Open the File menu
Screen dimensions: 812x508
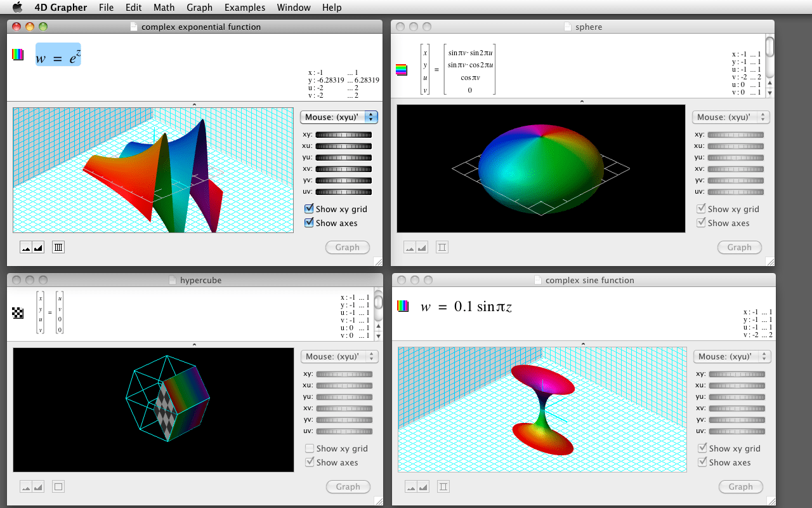[107, 8]
